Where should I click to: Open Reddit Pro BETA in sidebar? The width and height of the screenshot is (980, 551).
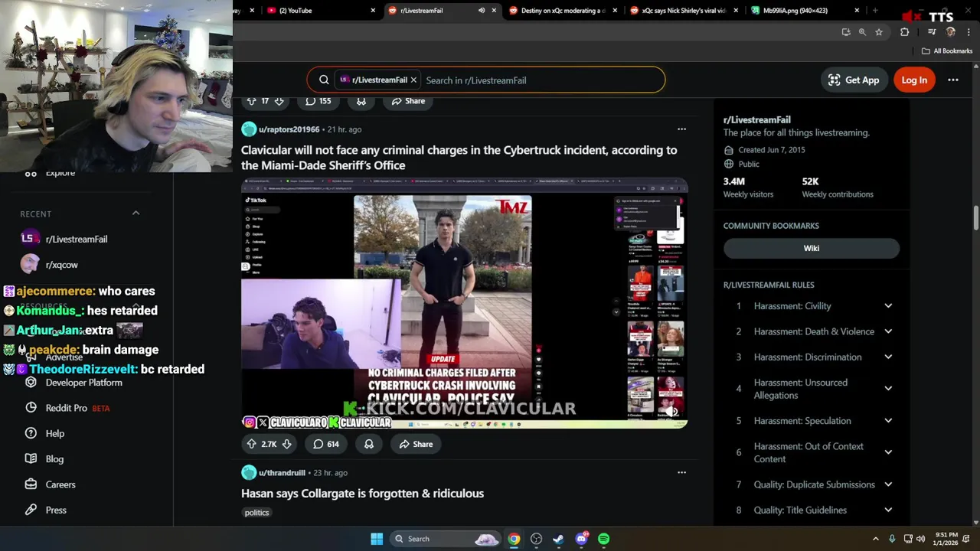tap(77, 408)
